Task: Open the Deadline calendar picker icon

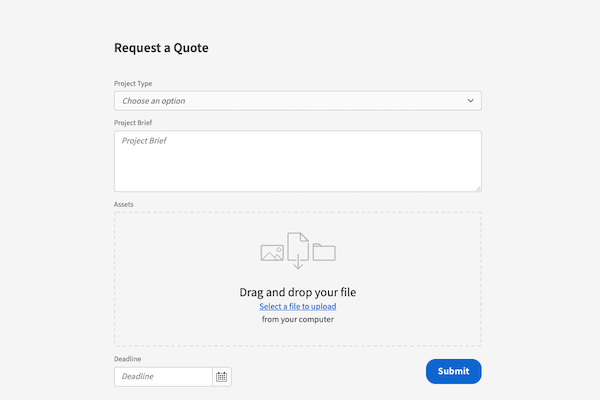Action: (222, 377)
